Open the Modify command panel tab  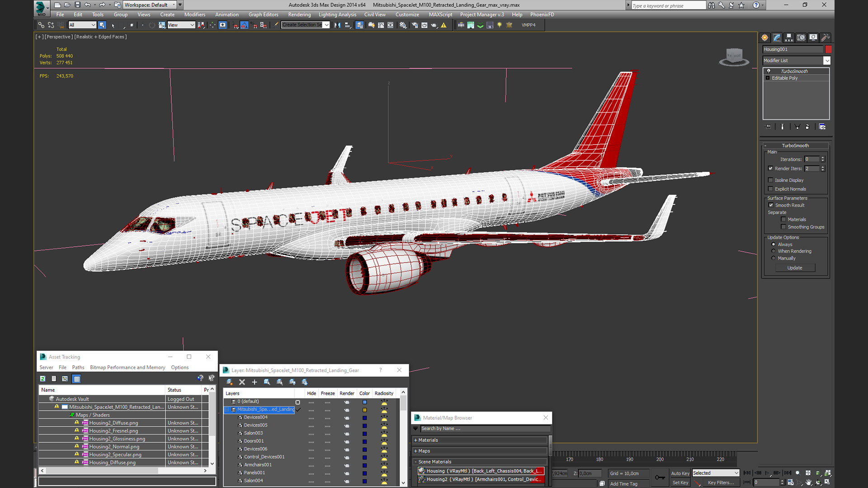[x=777, y=38]
